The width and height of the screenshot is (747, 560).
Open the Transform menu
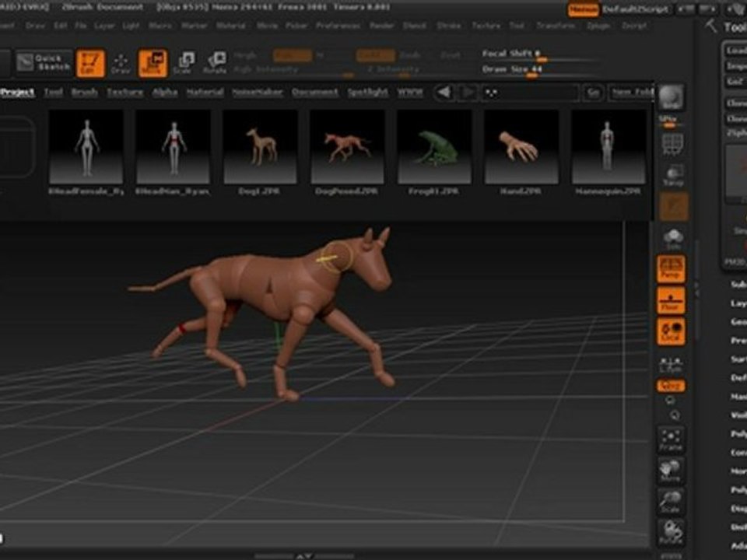[x=556, y=25]
